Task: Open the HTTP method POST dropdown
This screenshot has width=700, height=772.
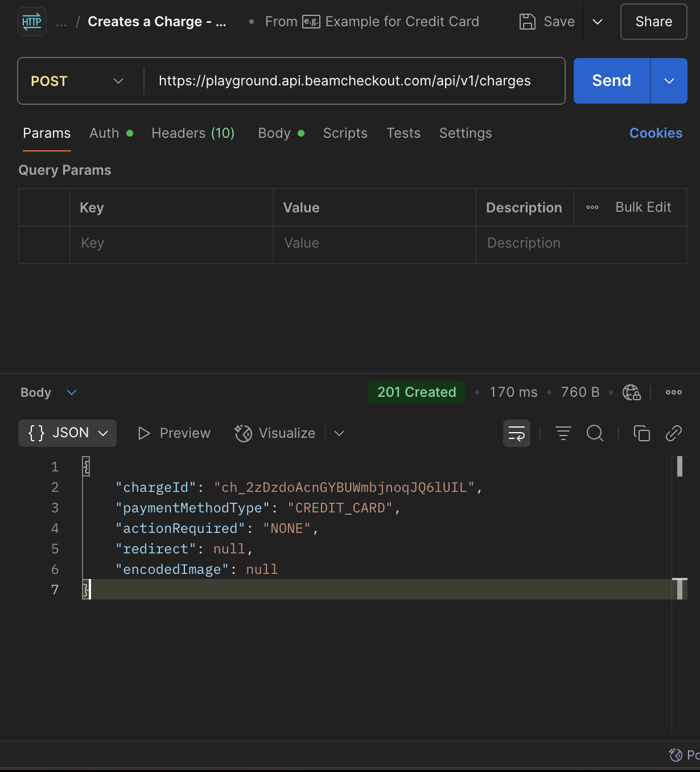Action: tap(77, 81)
